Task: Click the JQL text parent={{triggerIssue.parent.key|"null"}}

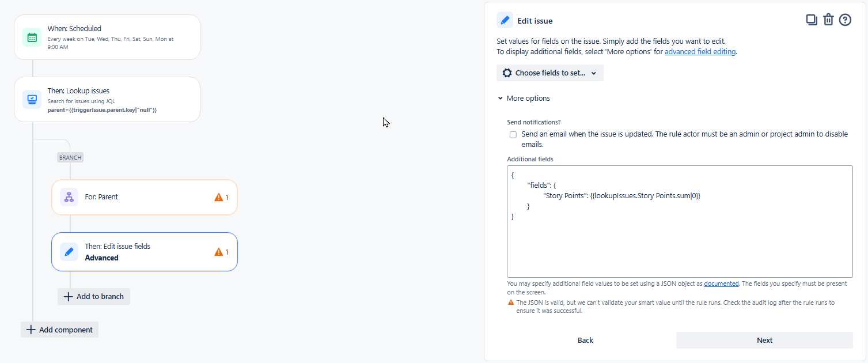Action: click(x=102, y=109)
